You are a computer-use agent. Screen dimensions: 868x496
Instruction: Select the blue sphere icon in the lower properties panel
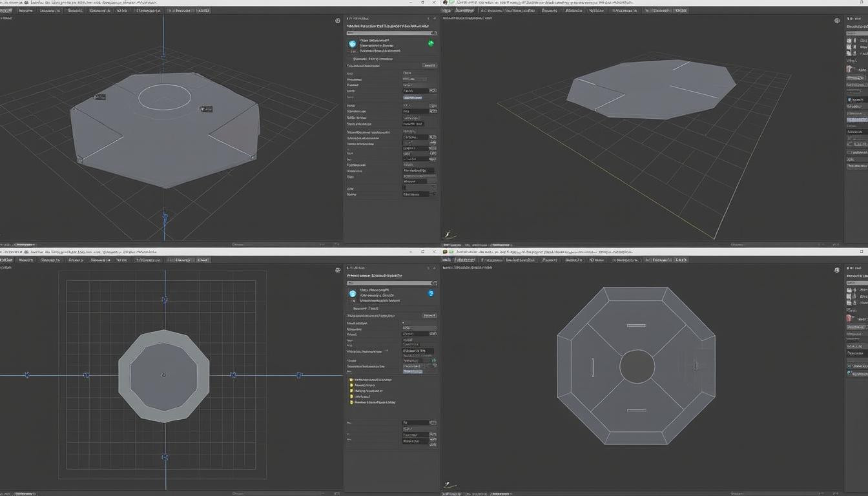353,293
